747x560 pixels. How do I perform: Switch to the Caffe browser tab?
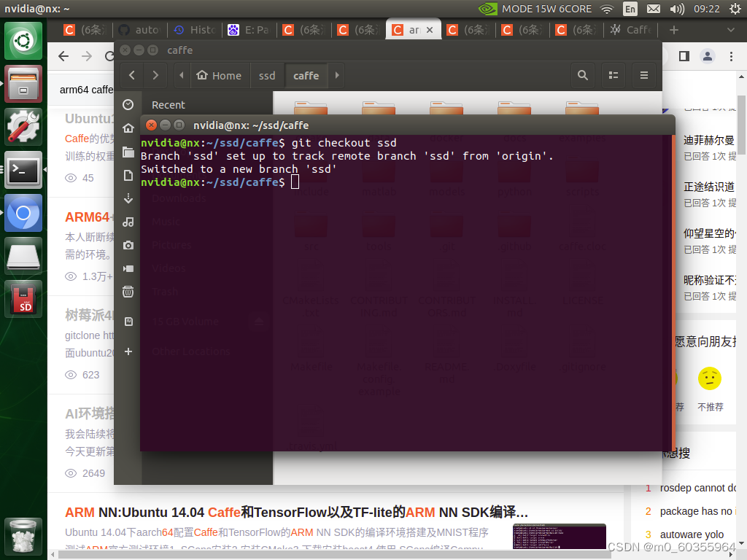point(632,30)
